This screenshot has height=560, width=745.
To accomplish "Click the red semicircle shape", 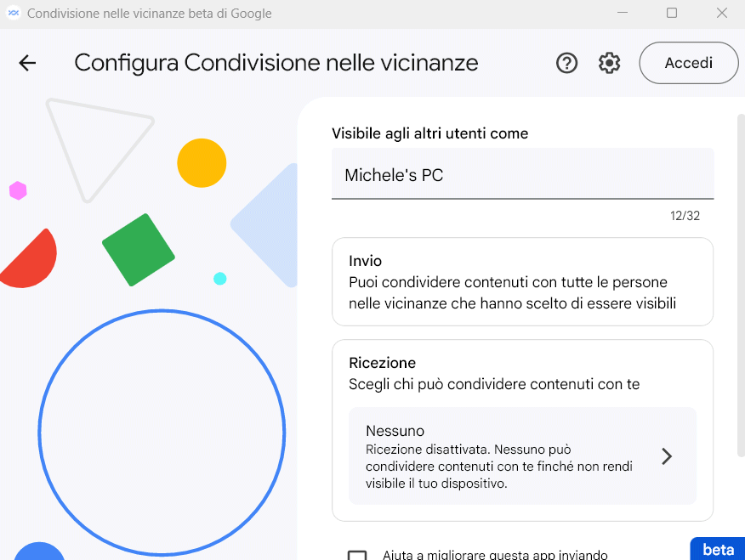I will point(29,259).
